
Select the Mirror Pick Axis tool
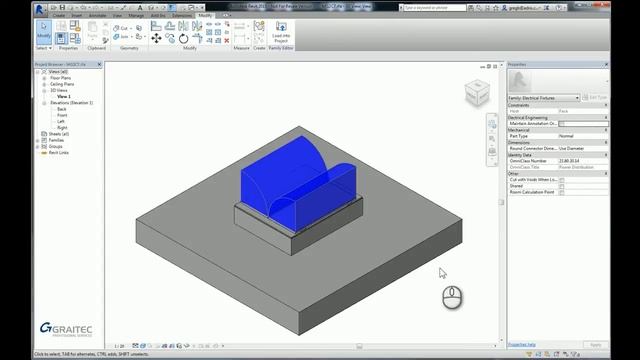184,26
